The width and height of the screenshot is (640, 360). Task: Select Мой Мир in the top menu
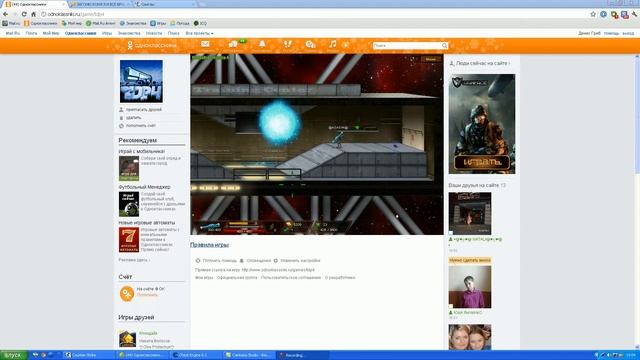pyautogui.click(x=51, y=33)
